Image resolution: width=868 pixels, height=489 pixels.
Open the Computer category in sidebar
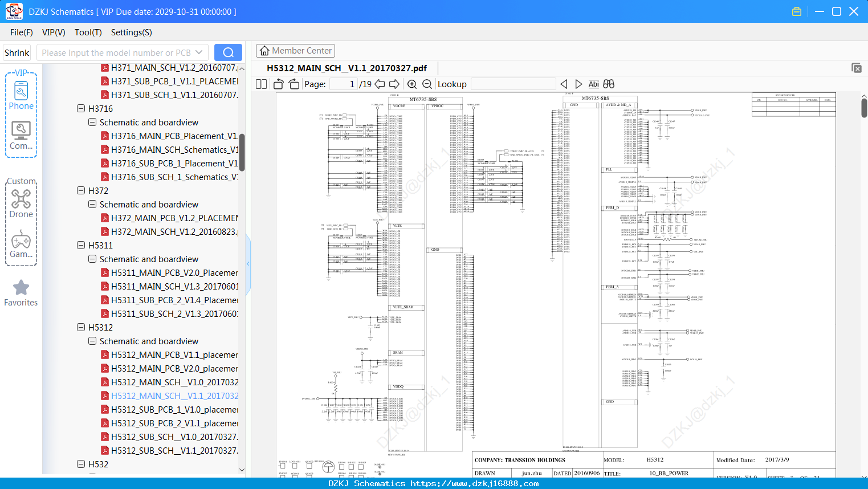[21, 136]
